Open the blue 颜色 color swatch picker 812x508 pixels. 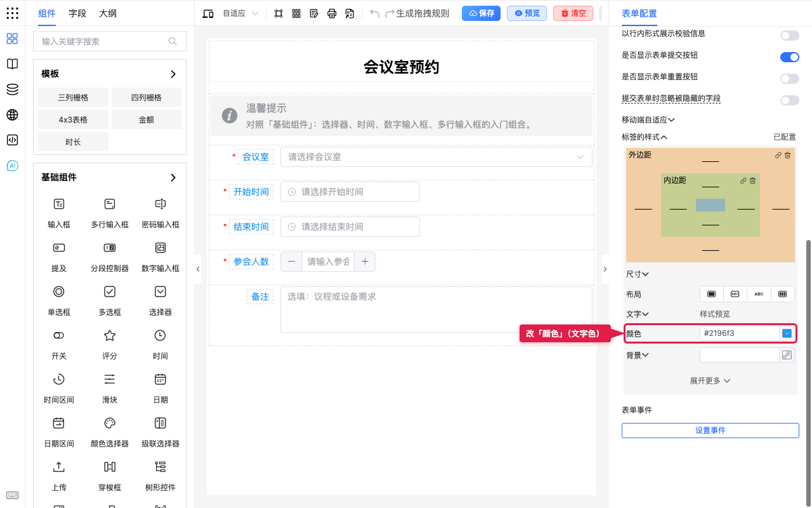point(787,333)
